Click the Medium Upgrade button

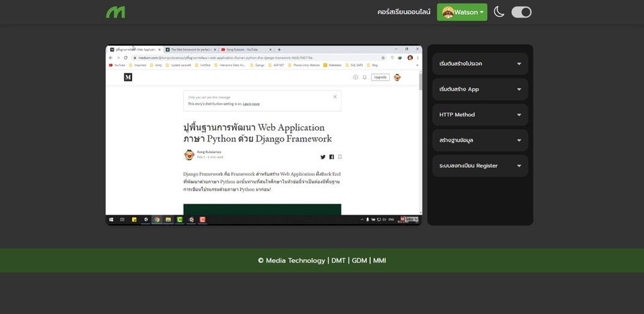pos(380,77)
